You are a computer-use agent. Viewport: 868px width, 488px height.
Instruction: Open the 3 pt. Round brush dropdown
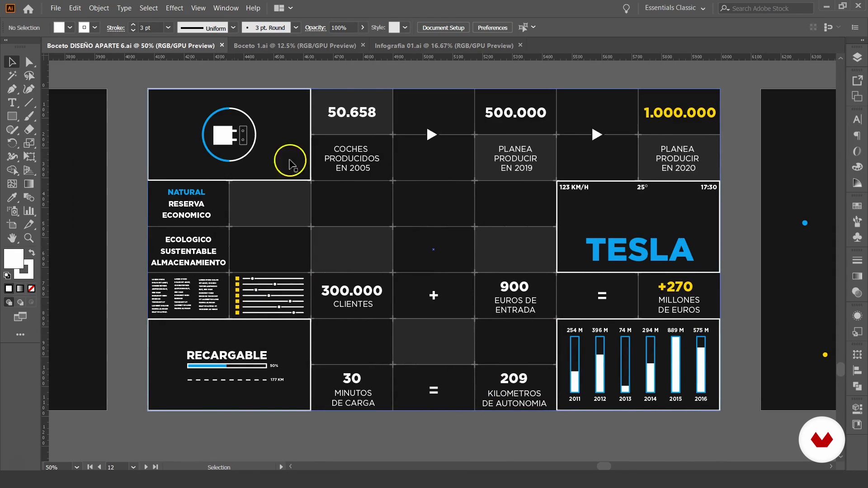(x=296, y=28)
